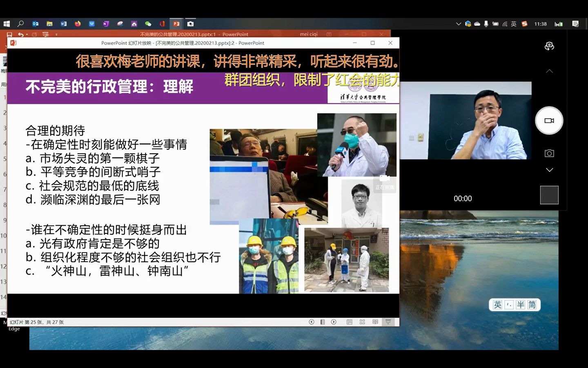Switch to photo mode in Camera
Viewport: 588px width, 368px height.
[549, 153]
